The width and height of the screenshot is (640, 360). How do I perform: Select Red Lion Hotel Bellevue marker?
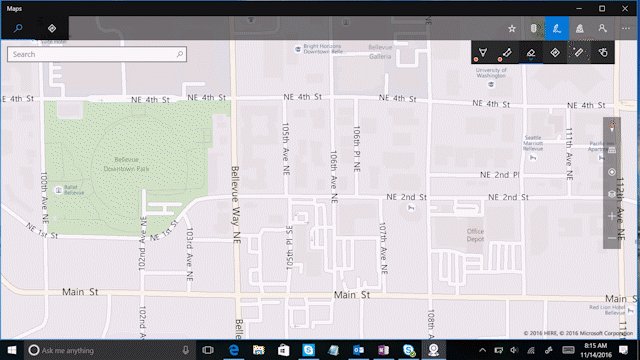pyautogui.click(x=630, y=311)
